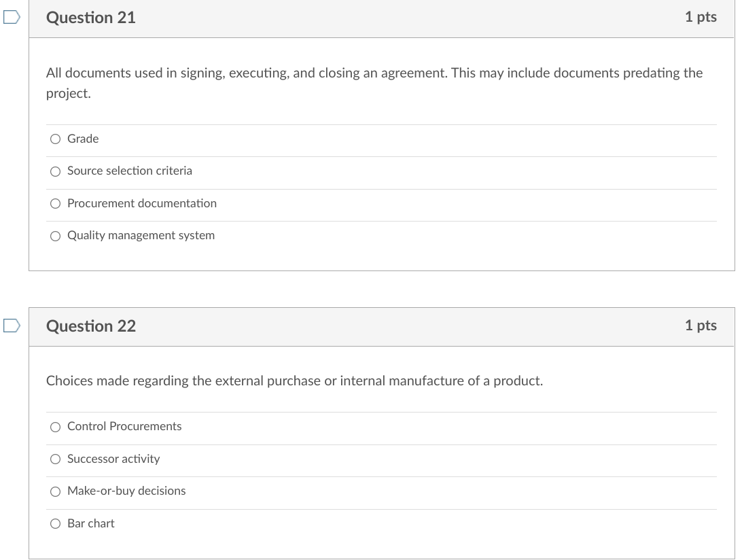The height and width of the screenshot is (560, 742).
Task: Choose Source selection criteria for Question 21
Action: [55, 171]
